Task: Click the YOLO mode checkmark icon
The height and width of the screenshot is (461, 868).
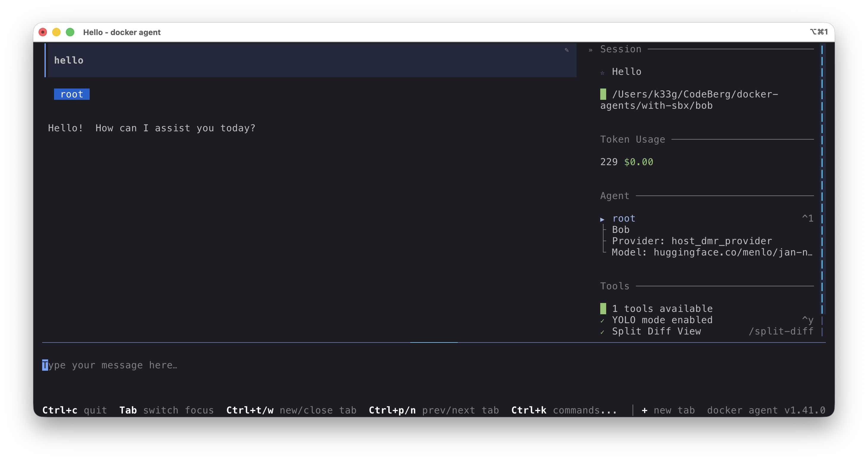Action: [x=602, y=321]
